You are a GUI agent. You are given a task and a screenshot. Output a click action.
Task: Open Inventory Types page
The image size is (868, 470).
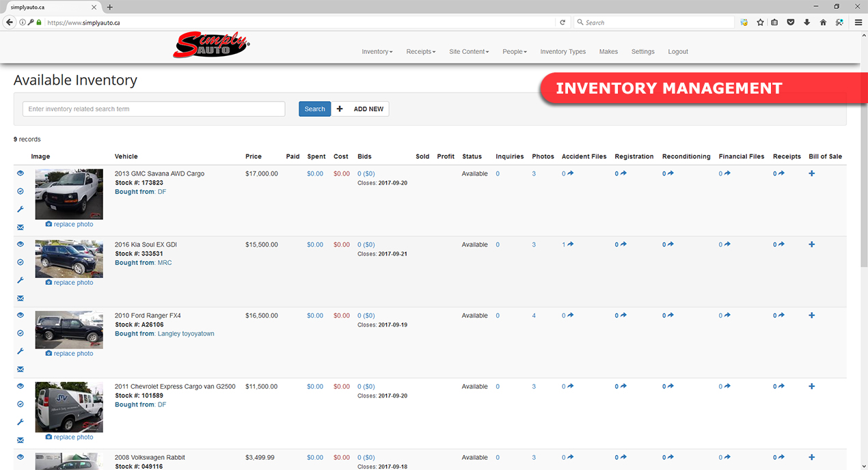pos(562,52)
